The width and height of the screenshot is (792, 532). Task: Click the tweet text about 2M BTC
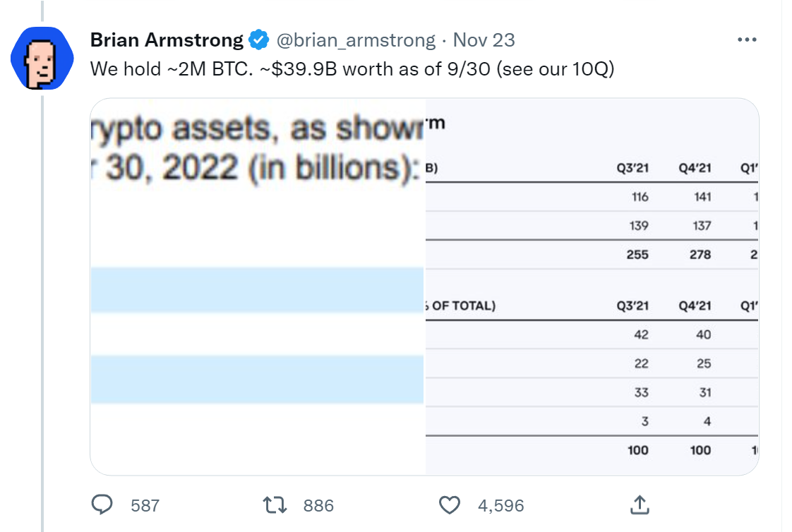(352, 68)
